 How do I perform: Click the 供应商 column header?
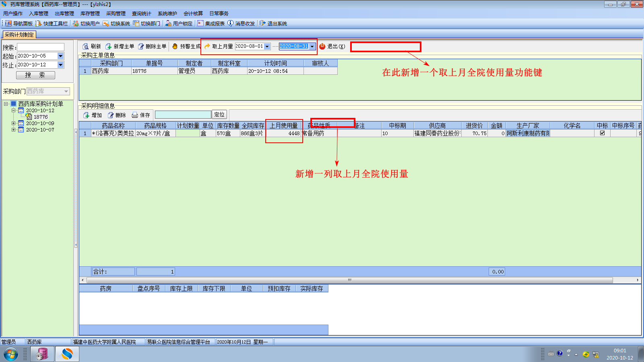click(437, 125)
